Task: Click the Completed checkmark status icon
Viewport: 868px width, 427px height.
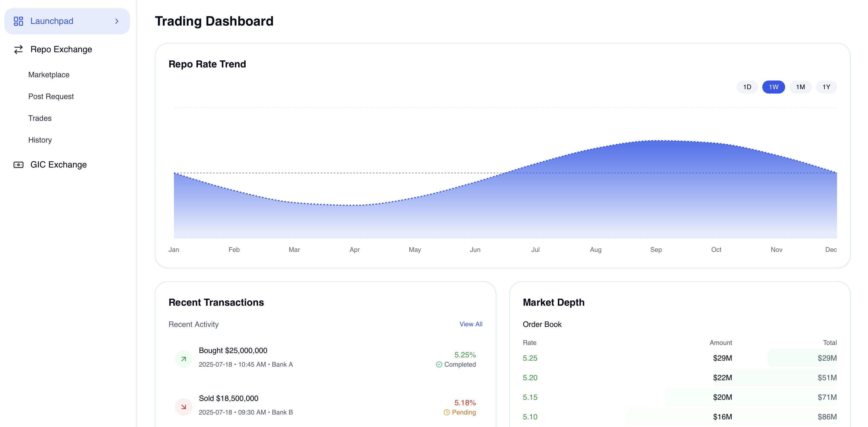Action: tap(439, 365)
